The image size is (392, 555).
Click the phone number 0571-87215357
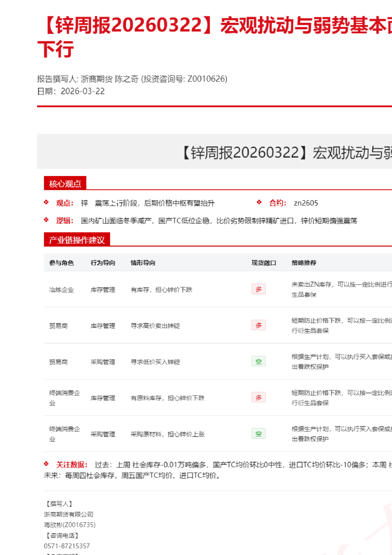click(67, 546)
